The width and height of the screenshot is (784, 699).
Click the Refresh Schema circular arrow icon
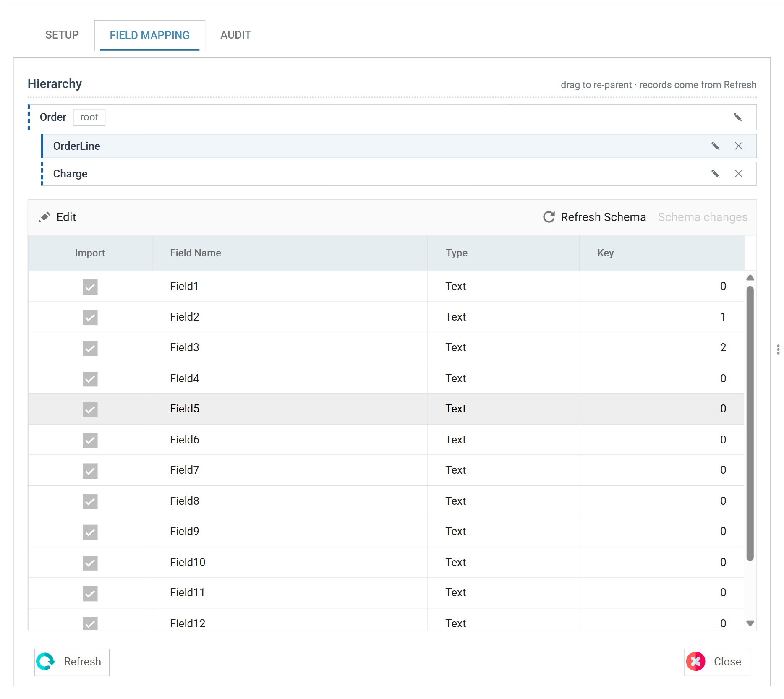coord(549,217)
